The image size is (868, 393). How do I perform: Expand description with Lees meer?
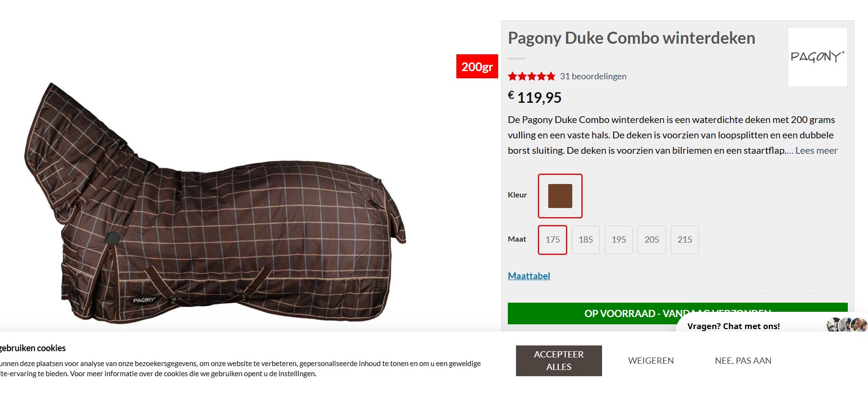(816, 150)
